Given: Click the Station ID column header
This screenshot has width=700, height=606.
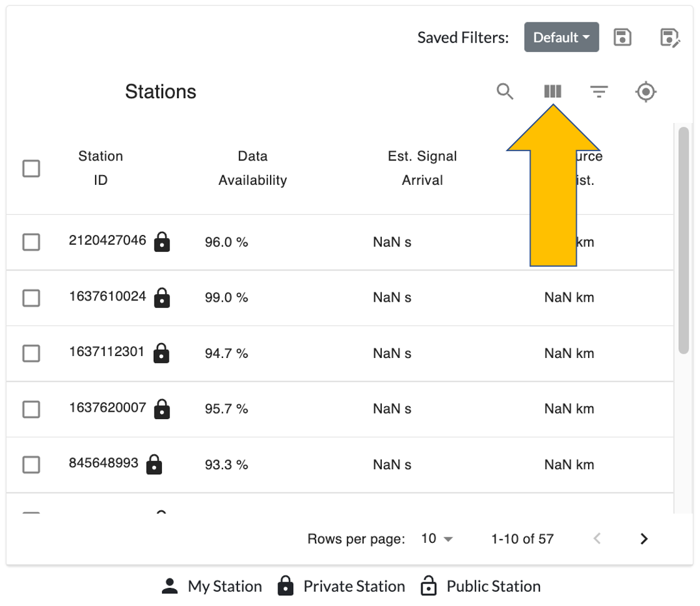Looking at the screenshot, I should click(101, 168).
